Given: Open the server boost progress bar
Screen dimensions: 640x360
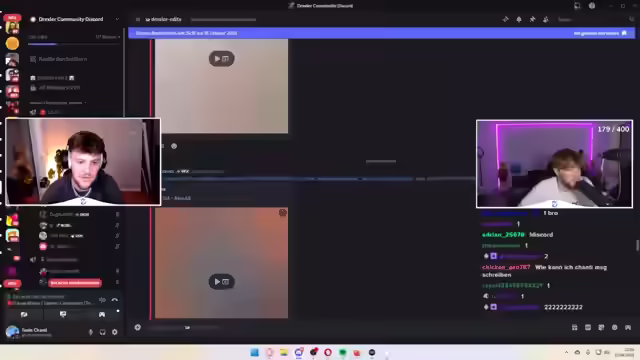Looking at the screenshot, I should (74, 44).
